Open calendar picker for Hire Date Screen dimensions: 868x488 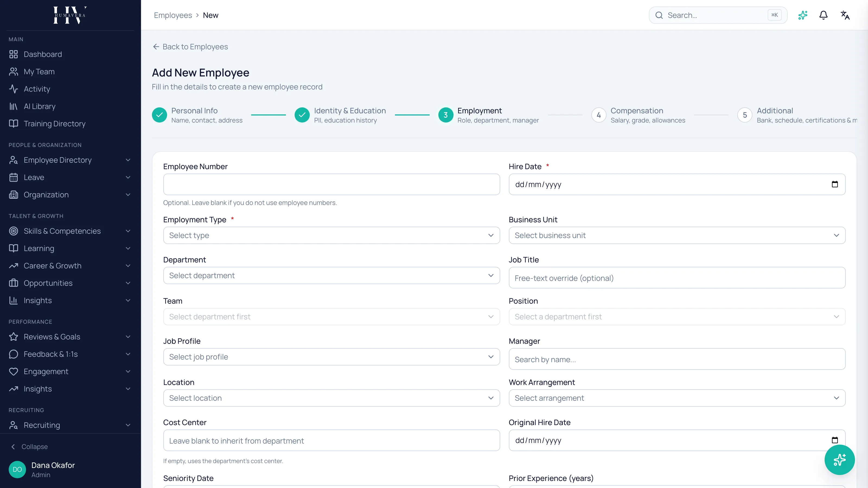pos(835,184)
